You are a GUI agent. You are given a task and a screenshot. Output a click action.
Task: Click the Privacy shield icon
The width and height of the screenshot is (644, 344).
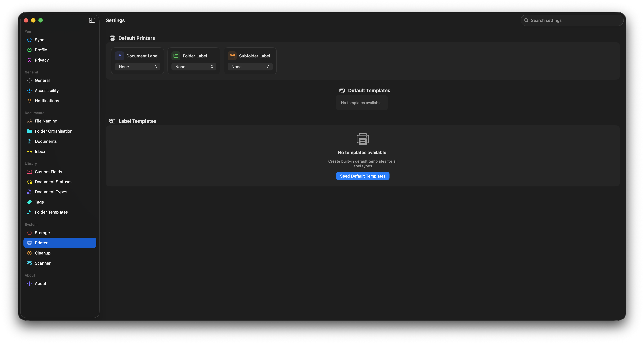tap(29, 60)
